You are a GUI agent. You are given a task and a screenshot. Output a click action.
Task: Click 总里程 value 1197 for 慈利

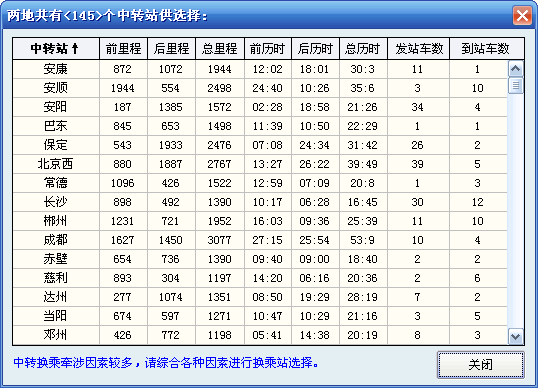coord(220,278)
